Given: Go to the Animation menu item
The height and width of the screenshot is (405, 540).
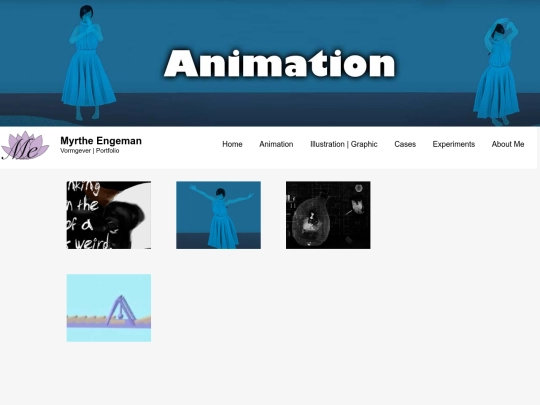Looking at the screenshot, I should 276,144.
